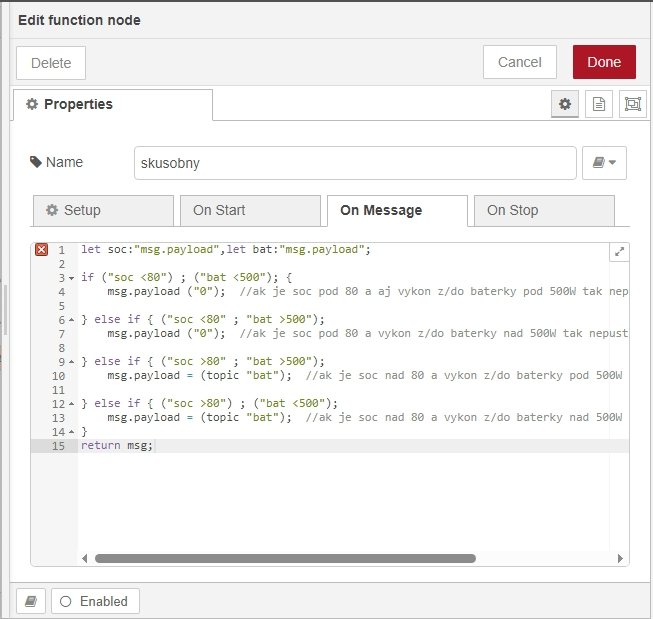Click the red Done button
Viewport: 653px width, 619px height.
(x=604, y=62)
